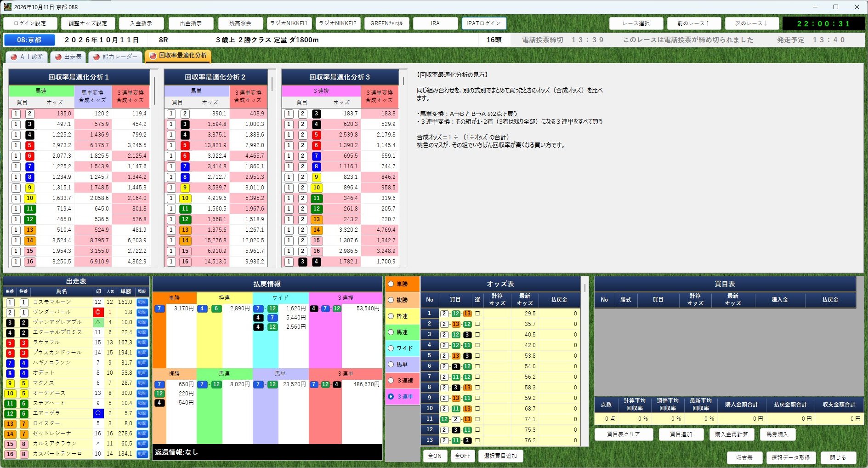Open the 戦歴 record for マクノス

pos(142,383)
